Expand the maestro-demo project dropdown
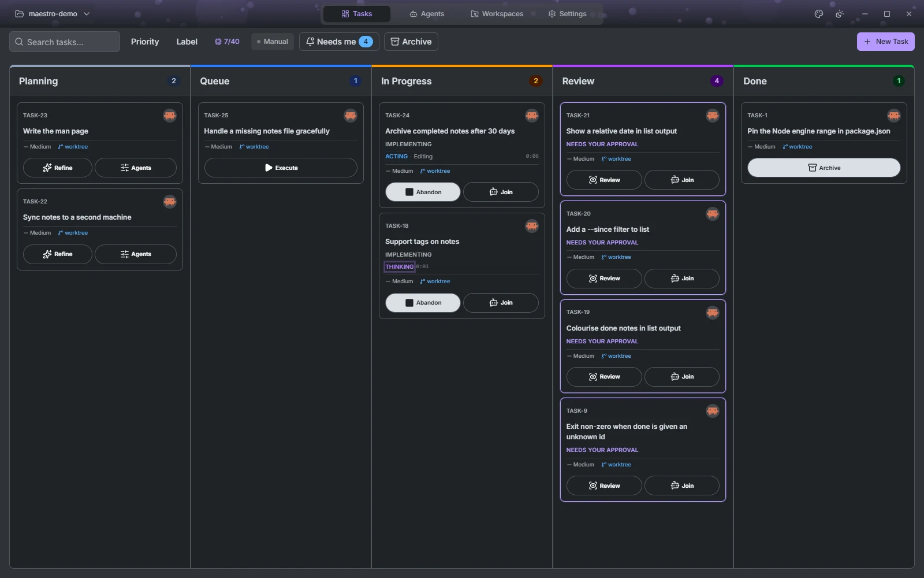The width and height of the screenshot is (924, 578). (52, 14)
